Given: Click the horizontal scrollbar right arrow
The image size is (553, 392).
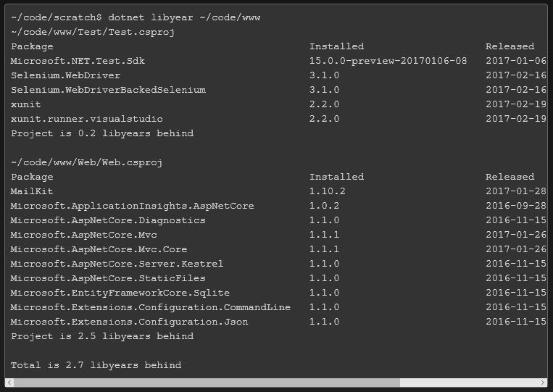Looking at the screenshot, I should (x=544, y=382).
